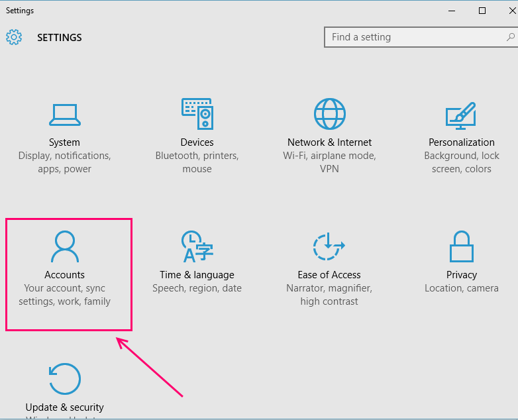Click the Network & Internet label
The image size is (518, 420).
click(x=329, y=142)
